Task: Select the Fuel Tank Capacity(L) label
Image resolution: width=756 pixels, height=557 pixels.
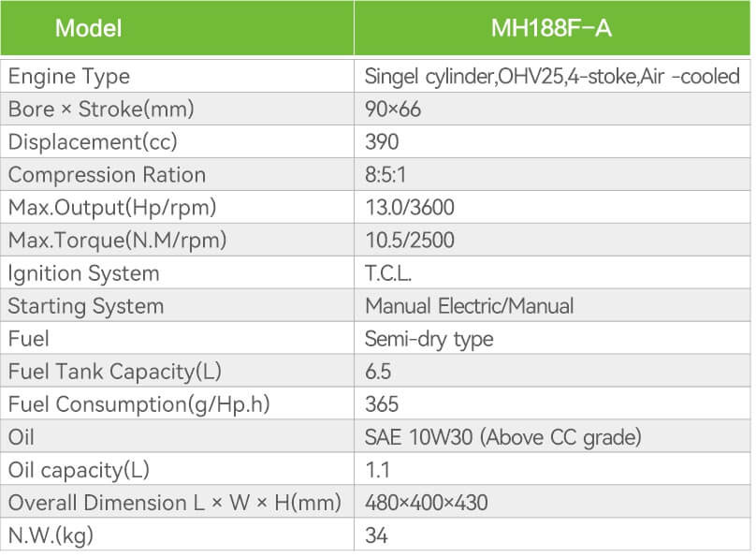Action: (x=115, y=372)
